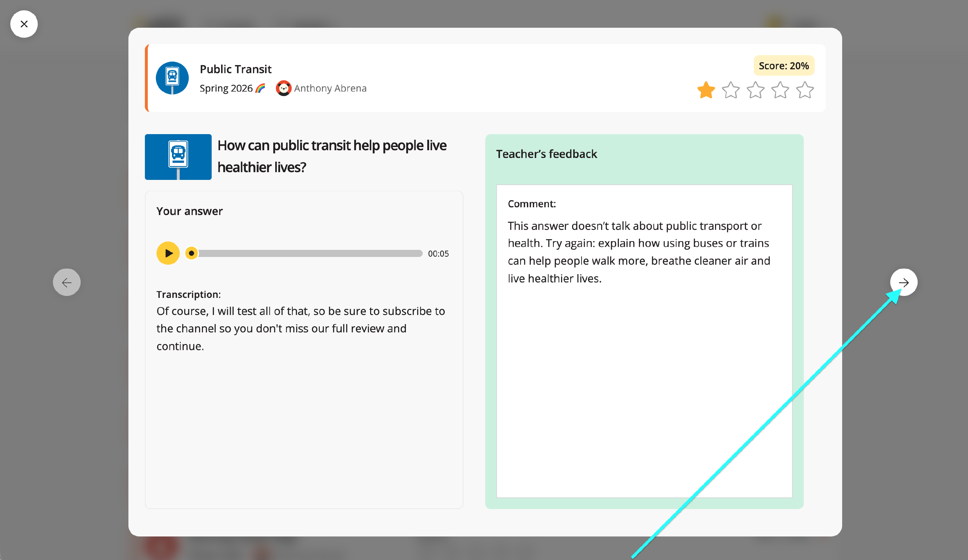Click the third empty rating star
The height and width of the screenshot is (560, 968).
point(755,90)
